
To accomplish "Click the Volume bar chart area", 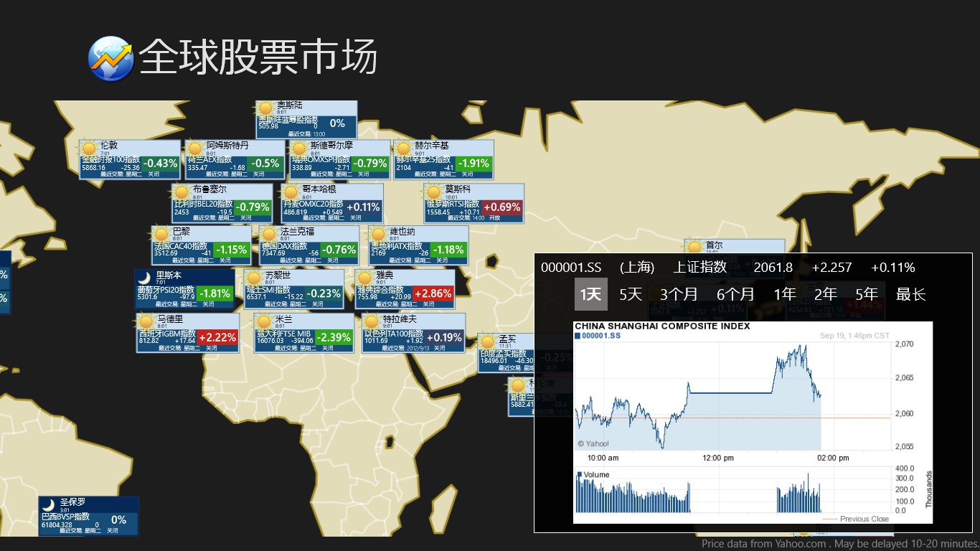I will pos(732,491).
